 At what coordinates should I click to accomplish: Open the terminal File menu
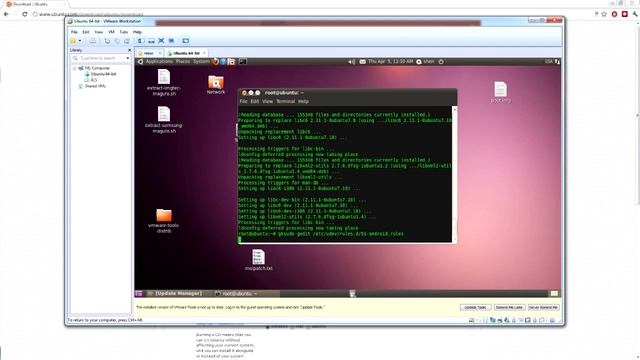[243, 101]
